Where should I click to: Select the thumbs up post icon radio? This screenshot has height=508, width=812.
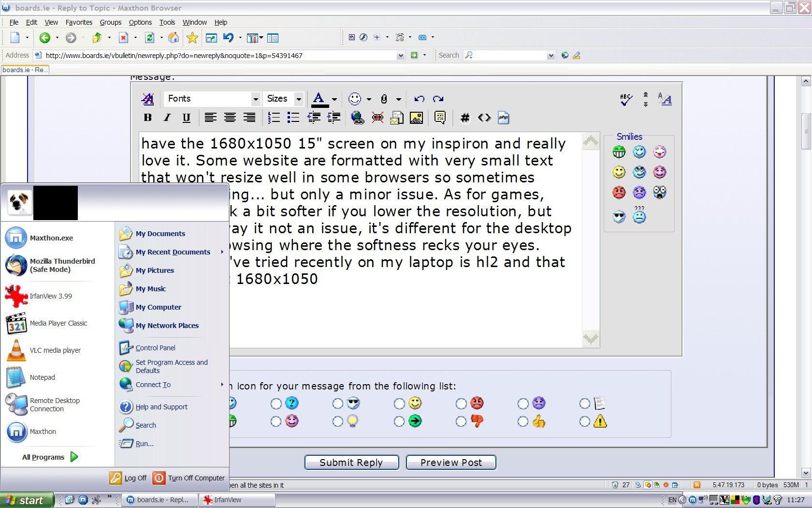[x=523, y=421]
